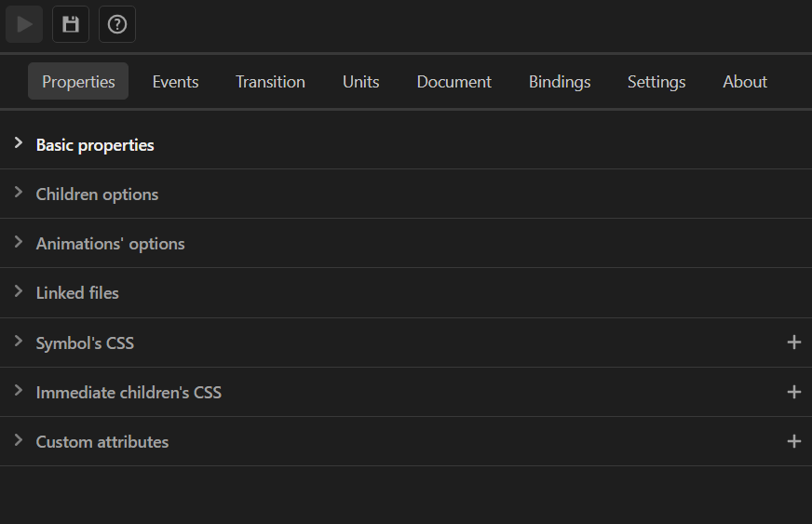Viewport: 812px width, 524px height.
Task: Expand Symbol's CSS chevron
Action: tap(18, 342)
